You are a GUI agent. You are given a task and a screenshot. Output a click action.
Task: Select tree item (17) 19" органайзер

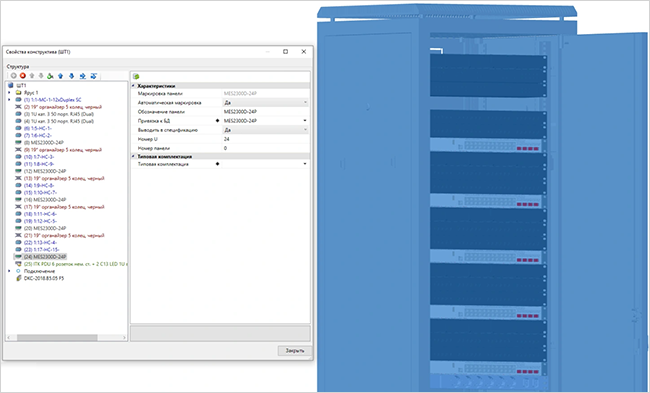click(x=64, y=207)
